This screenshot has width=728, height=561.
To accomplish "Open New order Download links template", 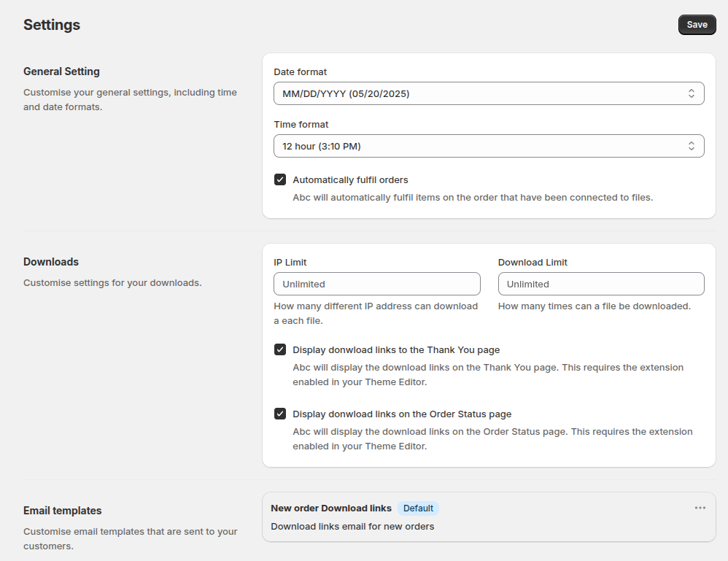I will 331,508.
